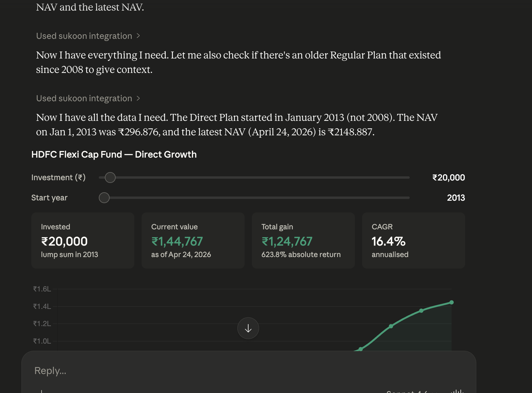Select the Total gain ₹1,24,767 card

pos(303,241)
